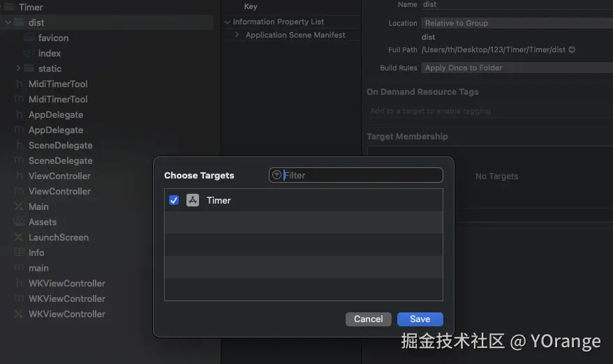Select MidiTimerTool implementation file
Viewport: 613px width, 364px height.
tap(58, 99)
